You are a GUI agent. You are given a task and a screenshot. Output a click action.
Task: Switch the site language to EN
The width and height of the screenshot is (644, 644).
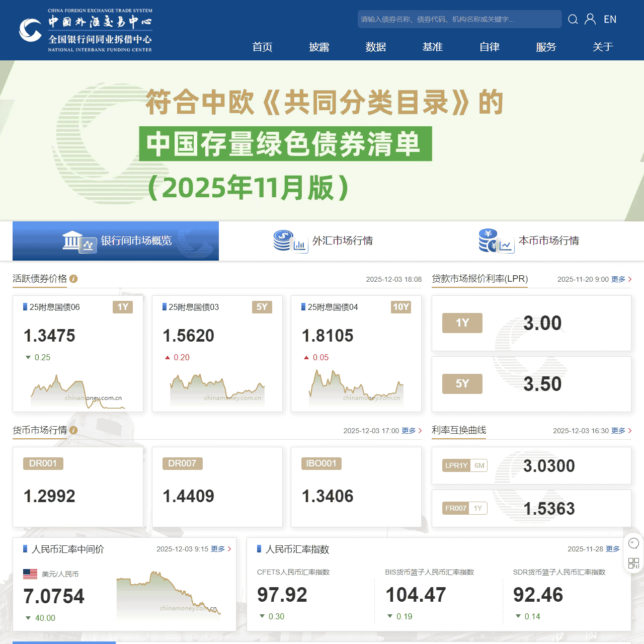click(611, 19)
